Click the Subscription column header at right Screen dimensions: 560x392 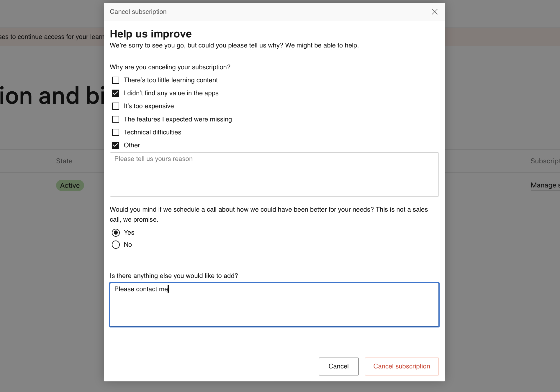click(x=545, y=161)
